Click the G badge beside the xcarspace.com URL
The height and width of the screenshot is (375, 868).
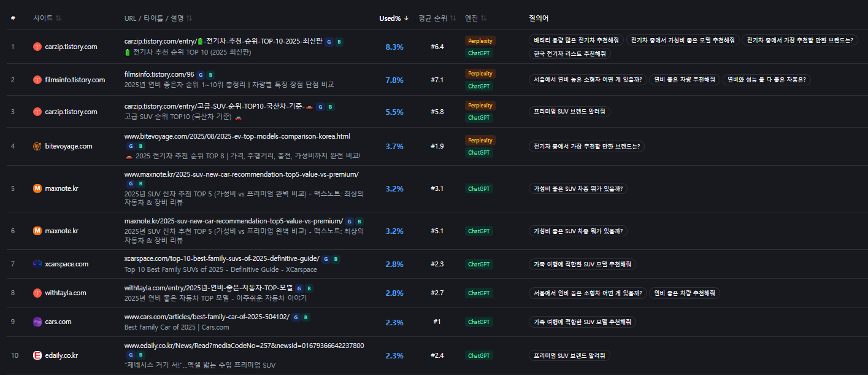click(326, 259)
